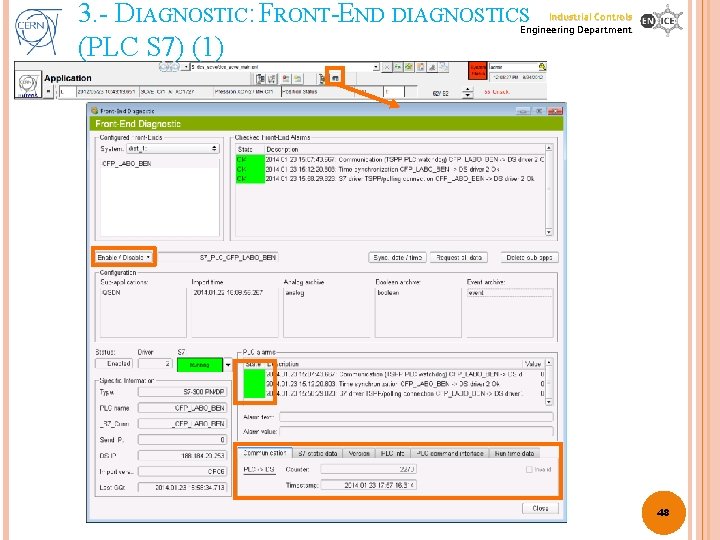Open the System dist_1 combo box
Screen dimensions: 720x540
pos(174,149)
